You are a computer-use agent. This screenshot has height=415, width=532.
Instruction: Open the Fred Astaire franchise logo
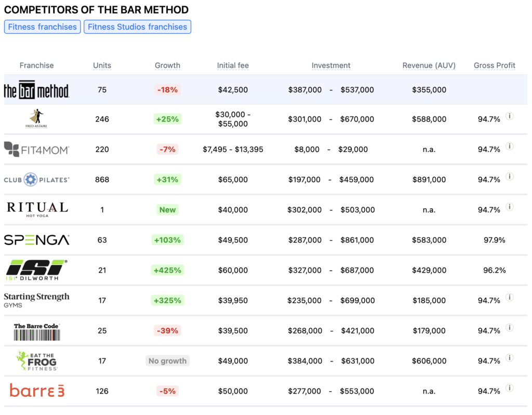point(37,119)
